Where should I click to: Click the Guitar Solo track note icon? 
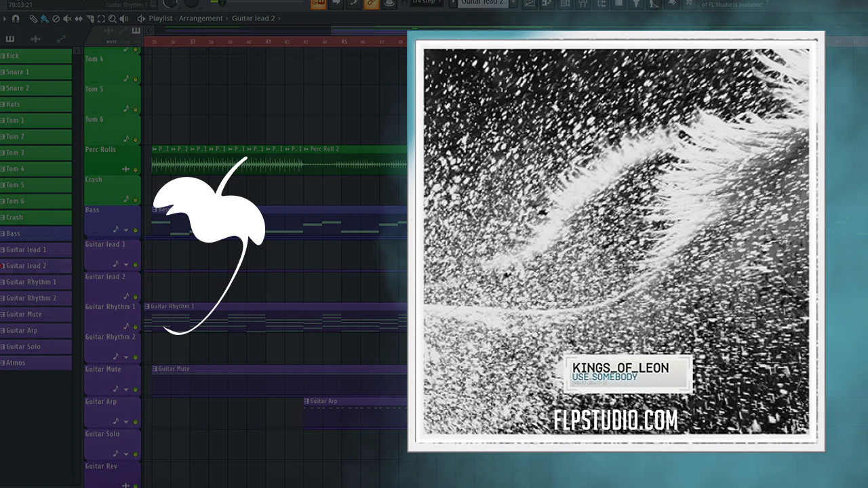116,453
